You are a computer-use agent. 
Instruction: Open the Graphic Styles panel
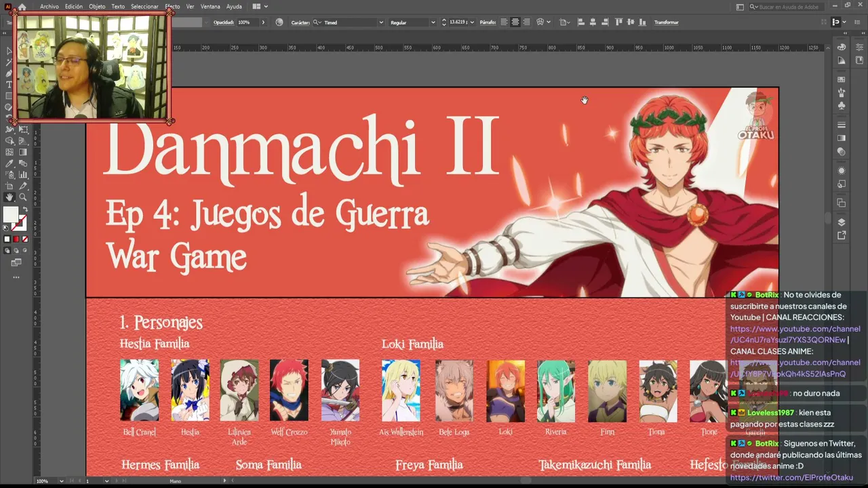coord(842,184)
